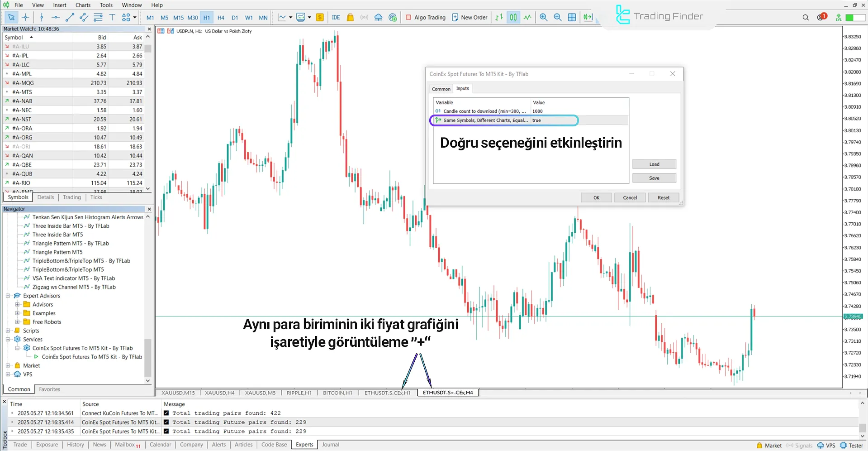The height and width of the screenshot is (451, 868).
Task: Click Reset in the CoinEx dialog
Action: [664, 197]
